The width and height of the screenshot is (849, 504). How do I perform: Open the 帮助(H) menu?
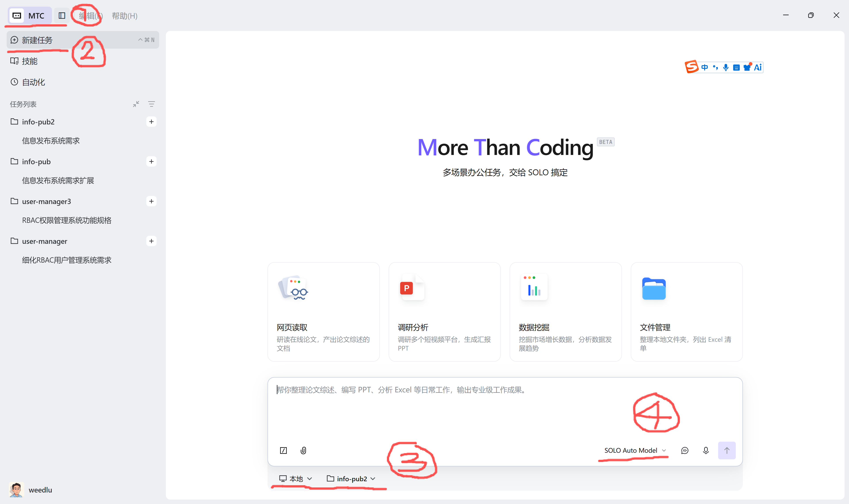pyautogui.click(x=125, y=16)
